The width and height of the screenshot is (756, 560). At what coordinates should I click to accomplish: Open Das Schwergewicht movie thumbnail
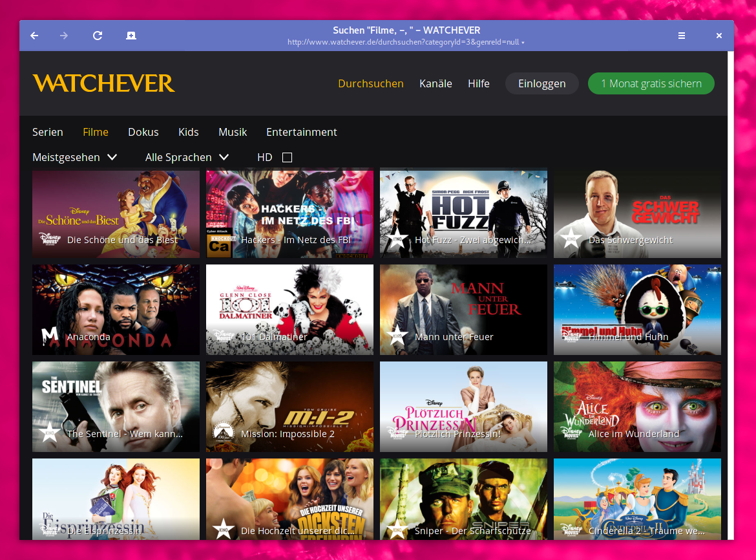(637, 213)
